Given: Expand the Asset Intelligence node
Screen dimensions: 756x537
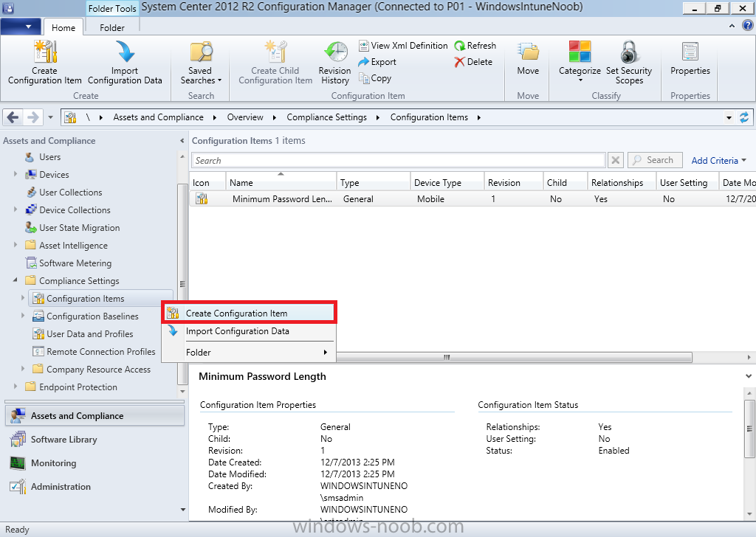Looking at the screenshot, I should [16, 245].
